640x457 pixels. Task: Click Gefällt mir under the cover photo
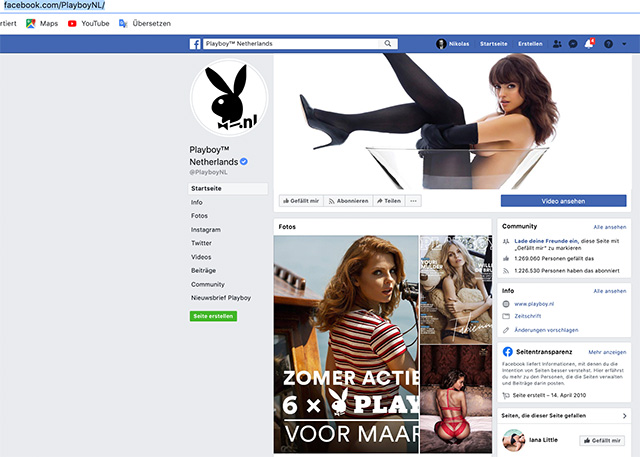301,201
